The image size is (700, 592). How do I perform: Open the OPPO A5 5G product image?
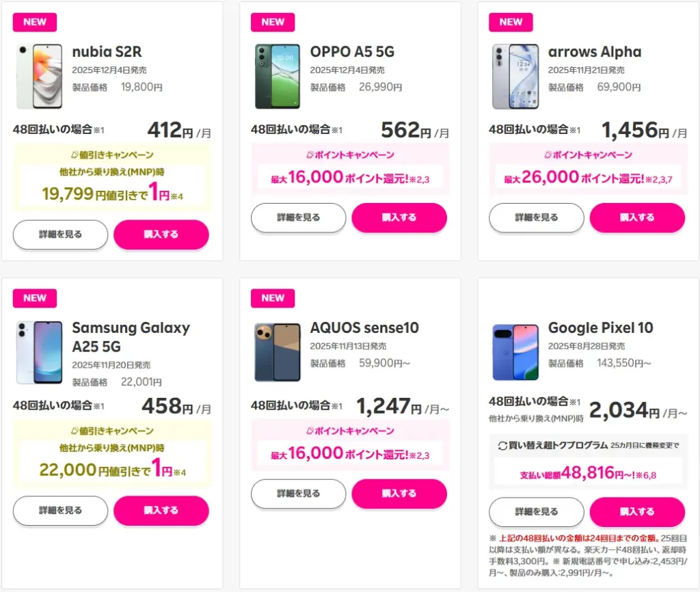277,77
